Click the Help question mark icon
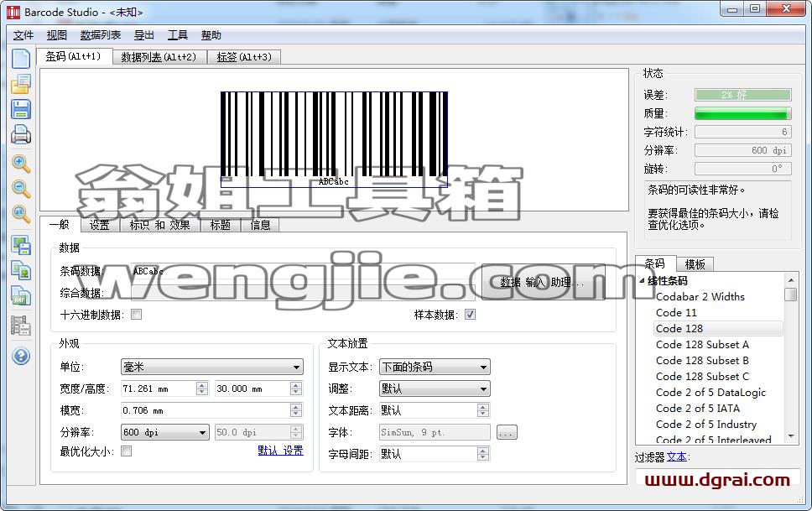Screen dimensions: 812x511 point(21,356)
